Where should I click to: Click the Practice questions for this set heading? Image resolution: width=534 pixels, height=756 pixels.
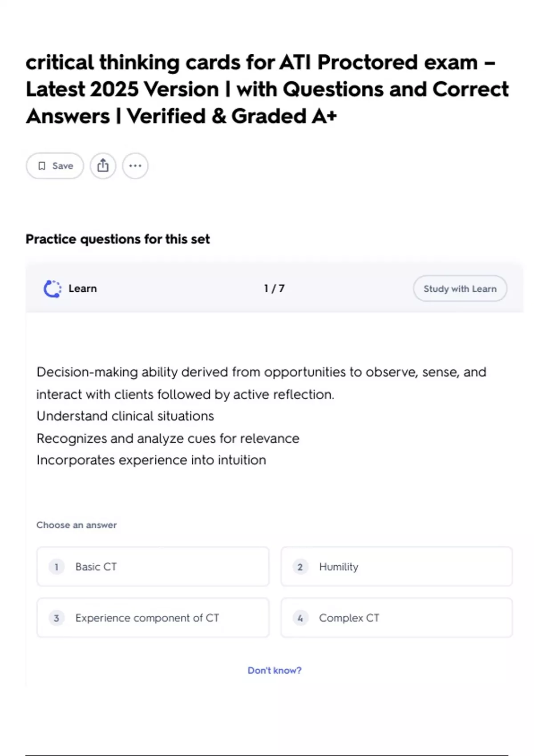coord(117,239)
